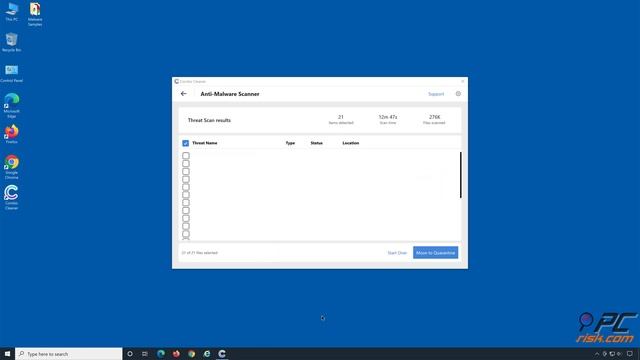Select the Recycle Bin desktop icon
The height and width of the screenshot is (360, 640).
(x=11, y=42)
